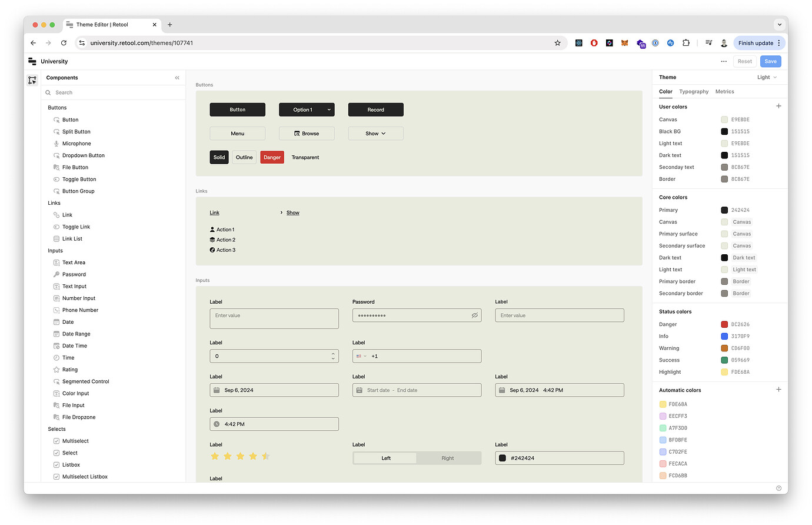Select the Link List component icon
This screenshot has width=812, height=525.
pos(56,239)
